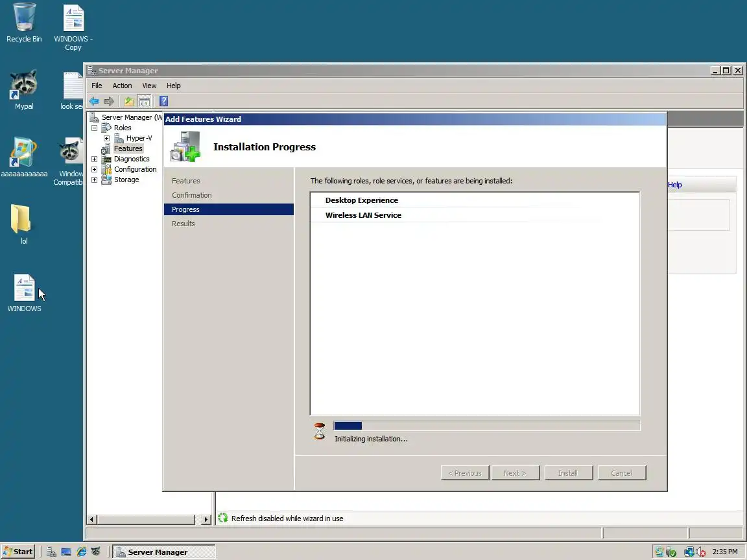The height and width of the screenshot is (560, 747).
Task: Click the grayed-out Install button
Action: [569, 473]
